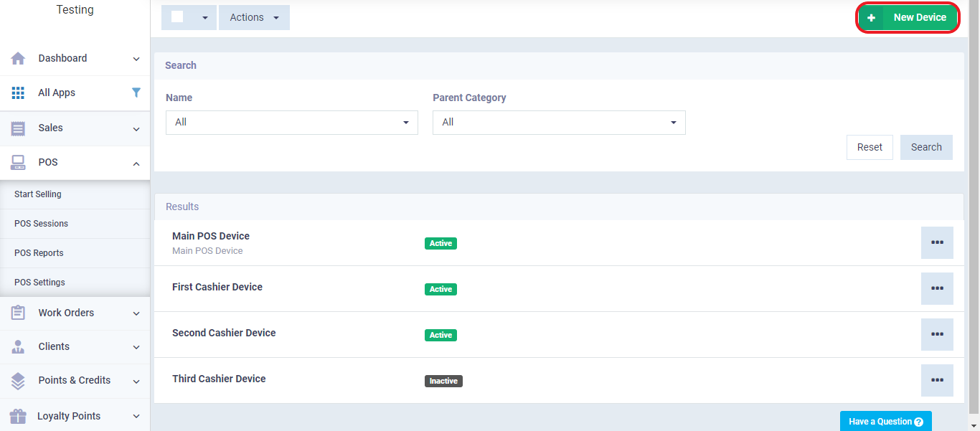Click the Points & Credits label
This screenshot has width=980, height=431.
pos(75,380)
